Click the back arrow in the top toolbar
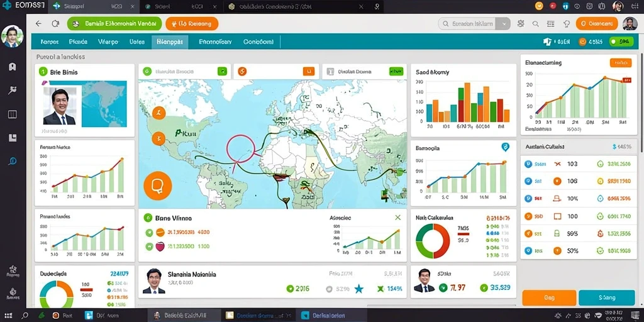This screenshot has height=322, width=644. (x=38, y=24)
